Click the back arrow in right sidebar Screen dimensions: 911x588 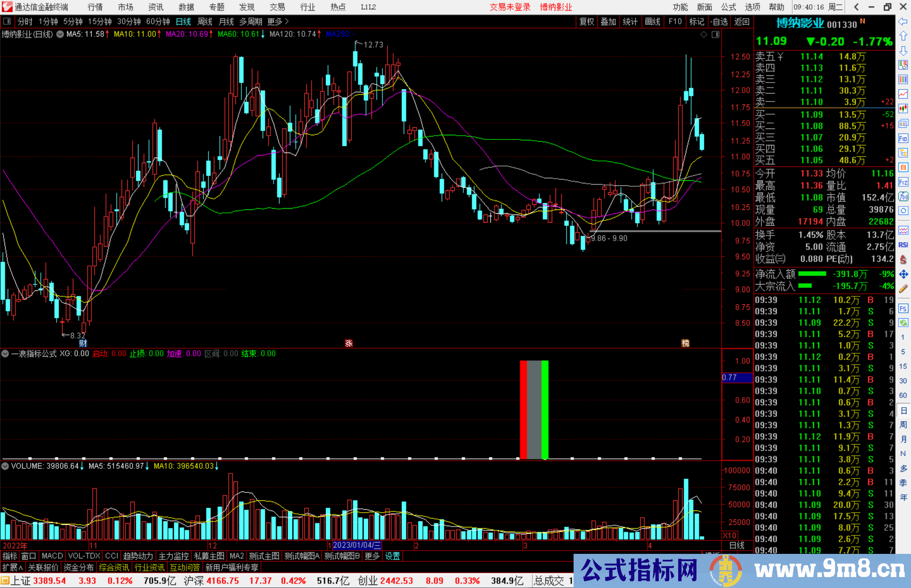[x=903, y=21]
